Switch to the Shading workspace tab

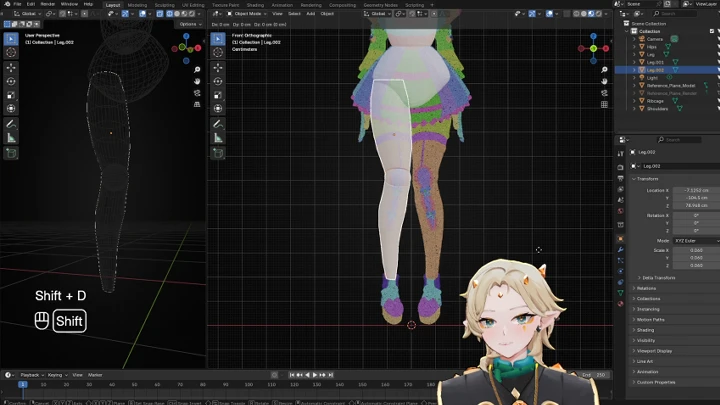pyautogui.click(x=255, y=5)
